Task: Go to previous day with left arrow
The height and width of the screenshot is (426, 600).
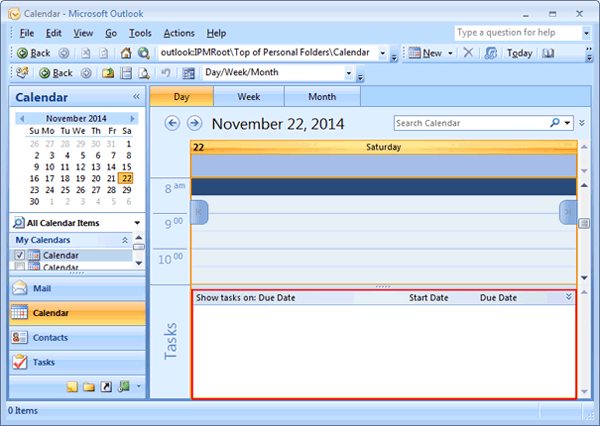Action: click(x=172, y=123)
